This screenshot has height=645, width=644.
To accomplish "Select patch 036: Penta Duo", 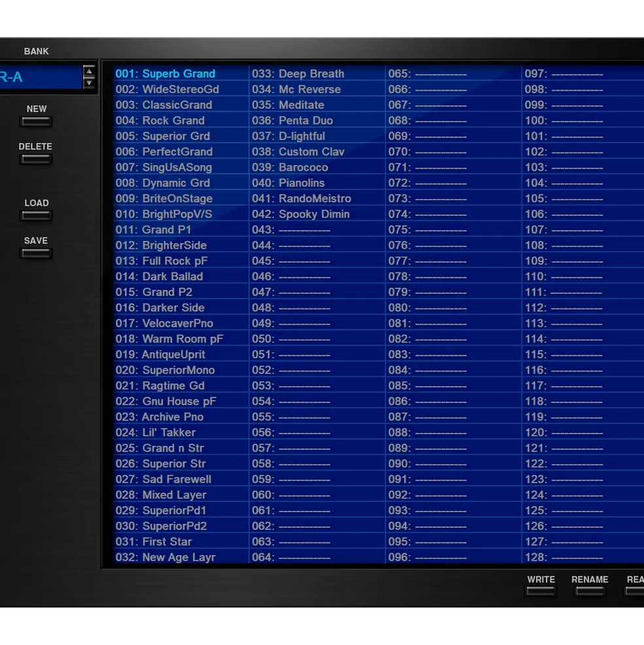I will pos(317,120).
